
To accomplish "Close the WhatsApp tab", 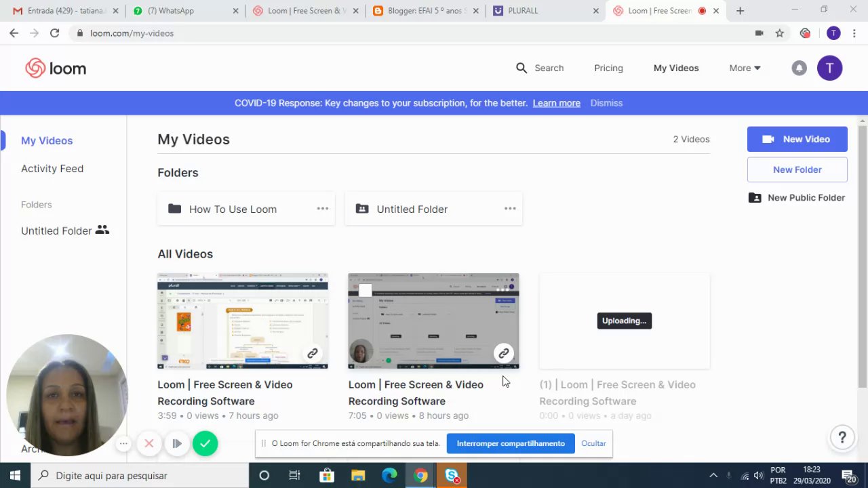I will point(235,11).
